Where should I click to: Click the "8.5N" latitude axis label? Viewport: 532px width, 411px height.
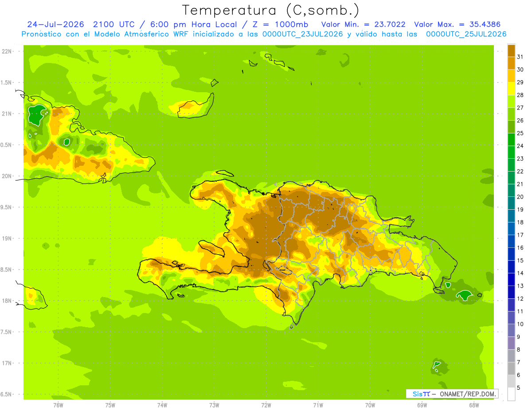6,270
